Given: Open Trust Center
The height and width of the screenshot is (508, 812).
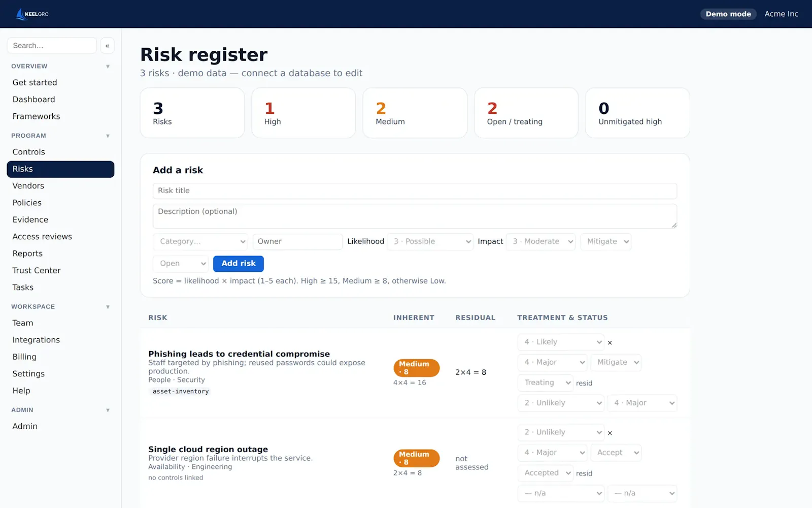Looking at the screenshot, I should [x=60, y=271].
